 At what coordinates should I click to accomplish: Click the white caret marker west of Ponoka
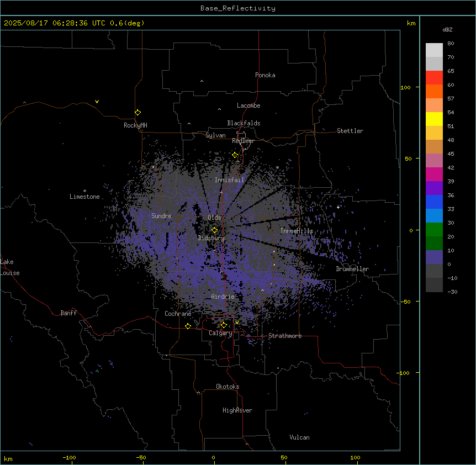click(202, 81)
